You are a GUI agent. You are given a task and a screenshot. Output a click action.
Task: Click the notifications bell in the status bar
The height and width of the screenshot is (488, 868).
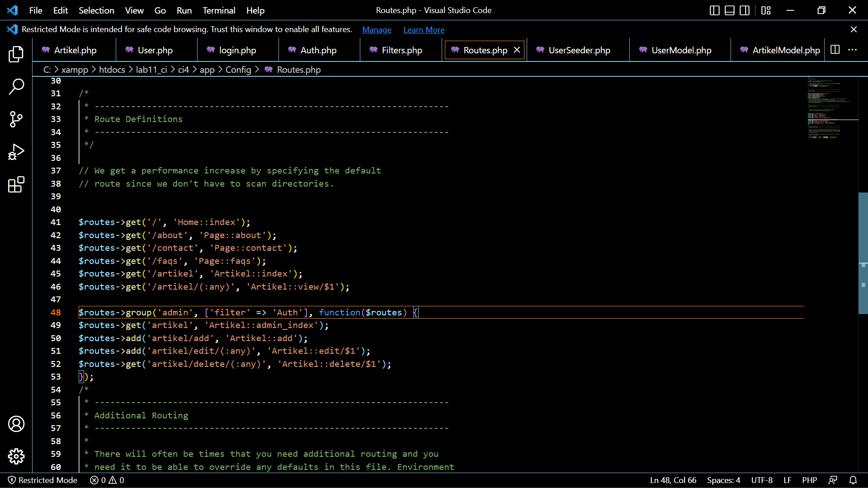854,480
